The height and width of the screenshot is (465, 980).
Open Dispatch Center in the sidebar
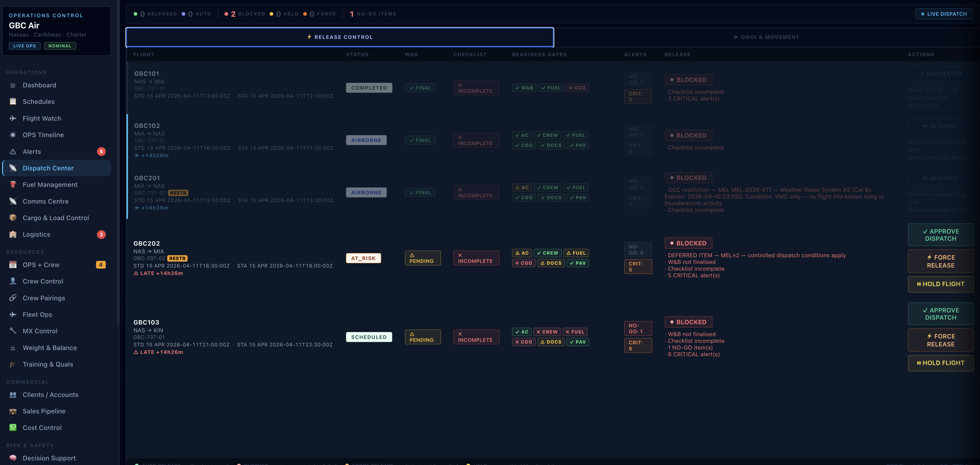tap(57, 168)
